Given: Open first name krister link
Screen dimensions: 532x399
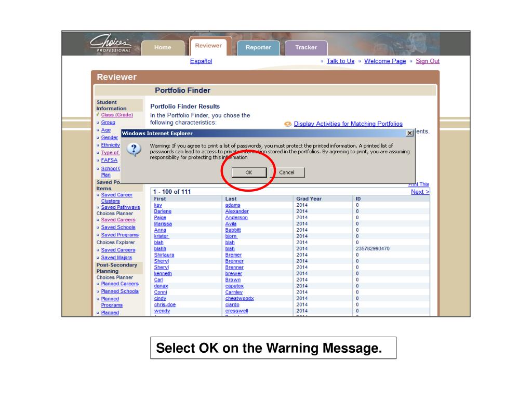Looking at the screenshot, I should click(x=162, y=236).
